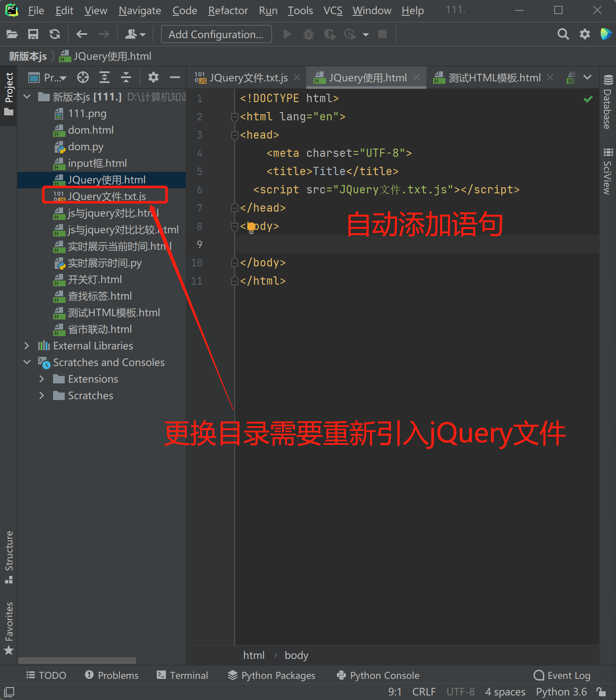Open Project panel gear options
This screenshot has width=616, height=700.
pyautogui.click(x=153, y=77)
